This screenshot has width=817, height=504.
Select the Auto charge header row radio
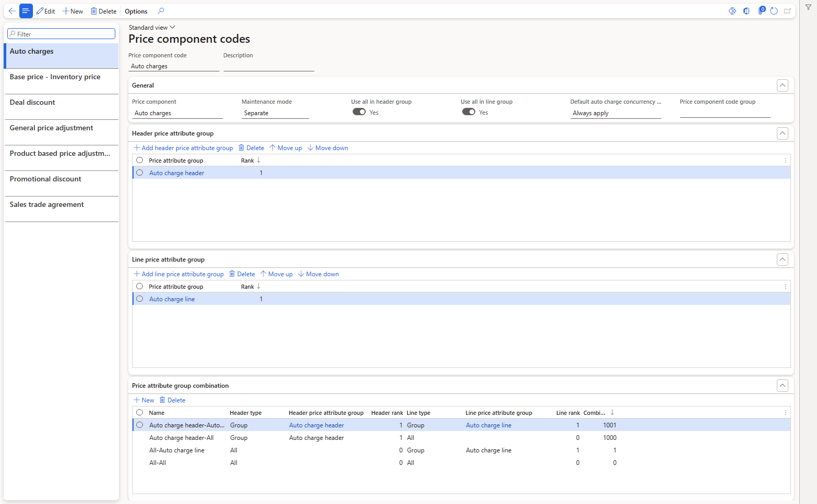140,173
